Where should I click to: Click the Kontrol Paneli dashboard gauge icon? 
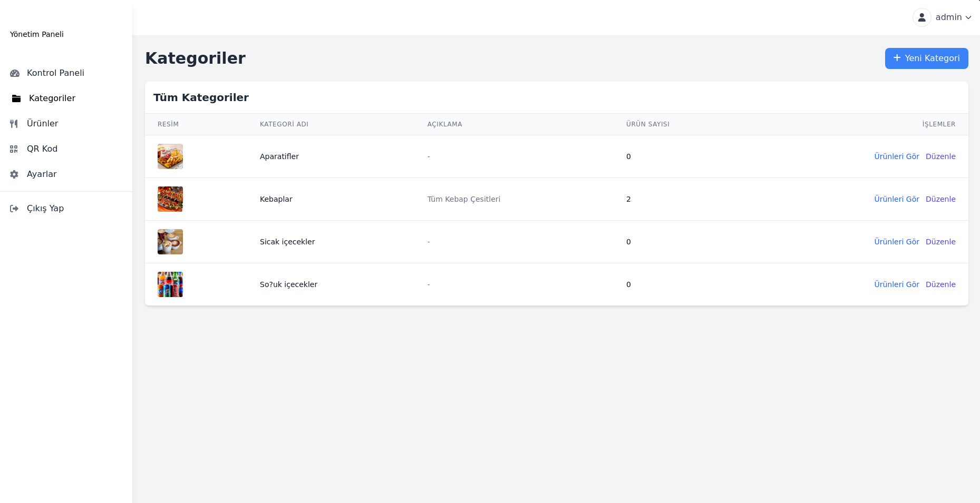15,73
